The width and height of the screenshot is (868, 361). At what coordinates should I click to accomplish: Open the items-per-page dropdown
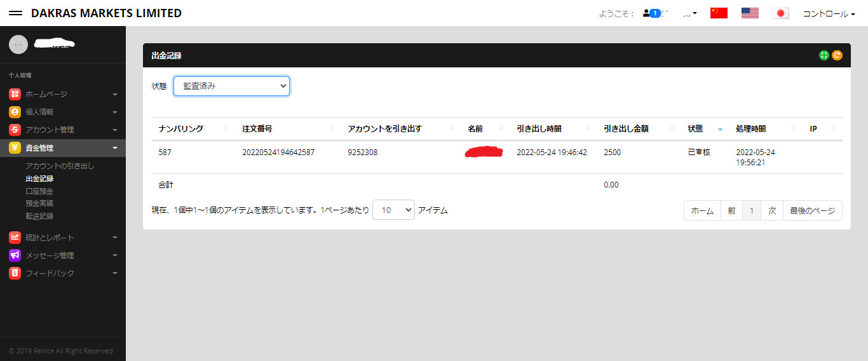(x=393, y=210)
